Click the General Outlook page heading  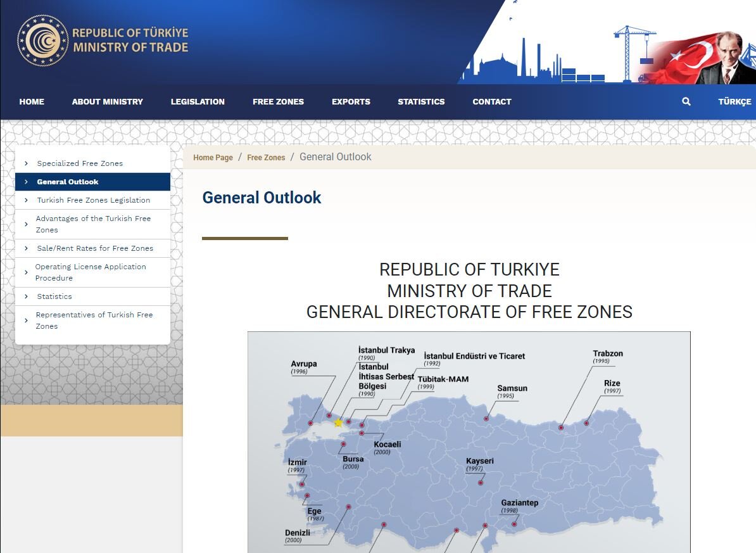[261, 198]
